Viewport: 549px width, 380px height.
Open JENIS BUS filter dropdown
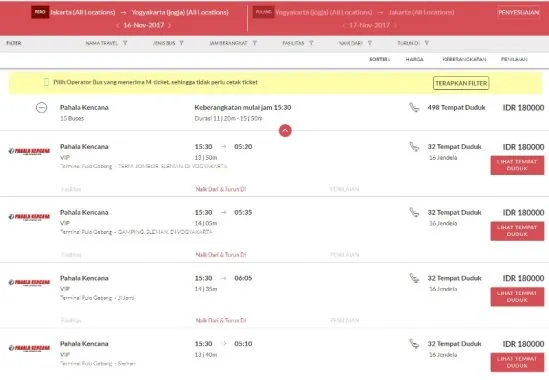tap(168, 43)
